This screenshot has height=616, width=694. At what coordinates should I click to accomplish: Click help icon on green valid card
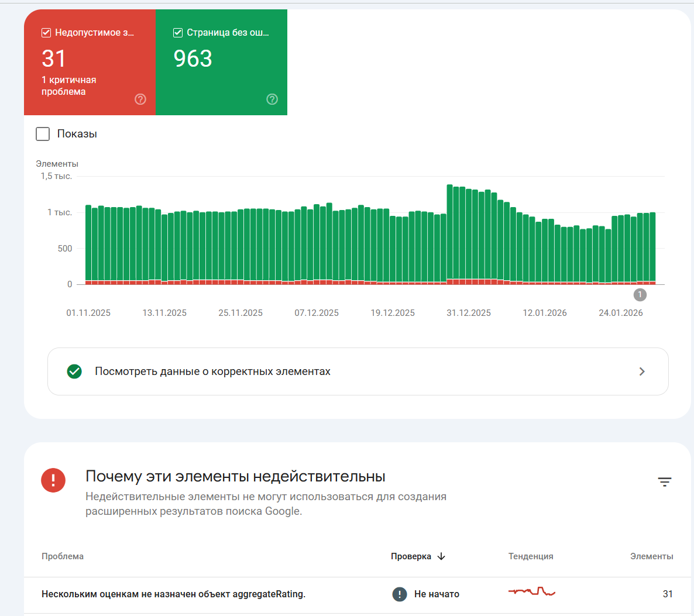tap(272, 99)
